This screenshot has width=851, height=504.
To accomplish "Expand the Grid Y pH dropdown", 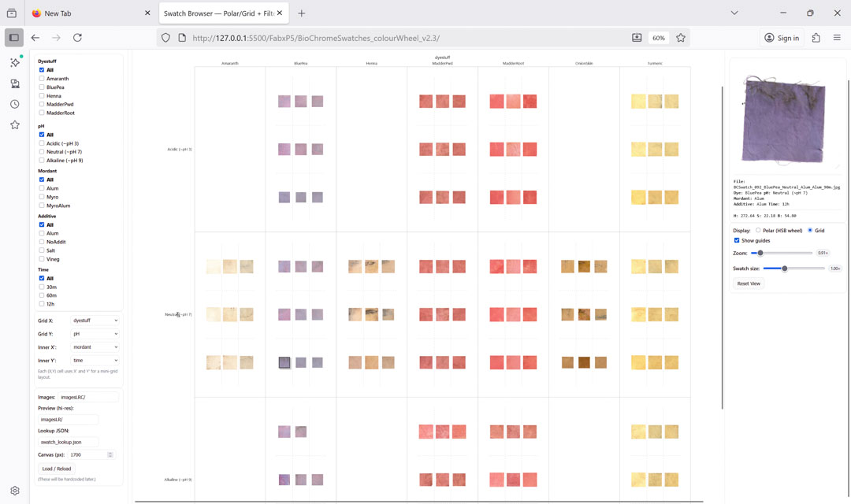I will pyautogui.click(x=95, y=334).
